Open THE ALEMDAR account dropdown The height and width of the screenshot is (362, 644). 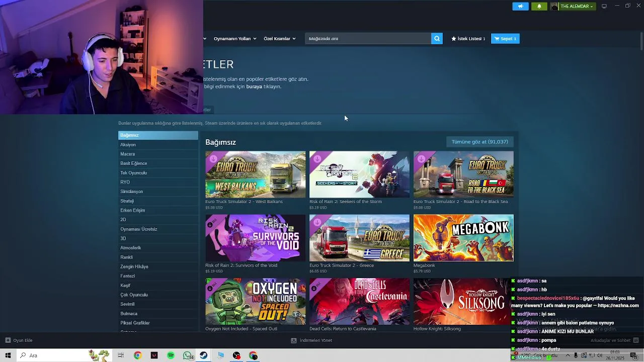(577, 7)
